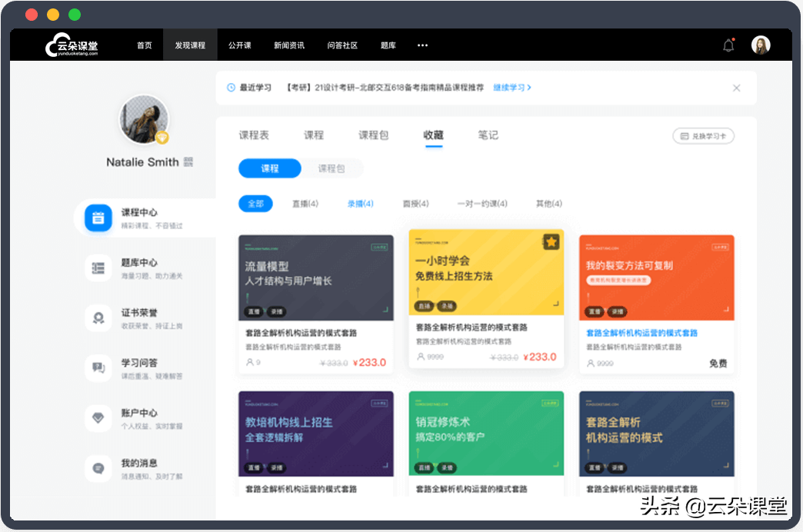Click the 证书荣誉 medal icon

click(98, 318)
